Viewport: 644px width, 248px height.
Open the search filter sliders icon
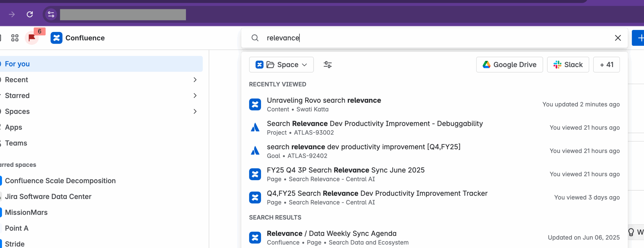point(327,65)
